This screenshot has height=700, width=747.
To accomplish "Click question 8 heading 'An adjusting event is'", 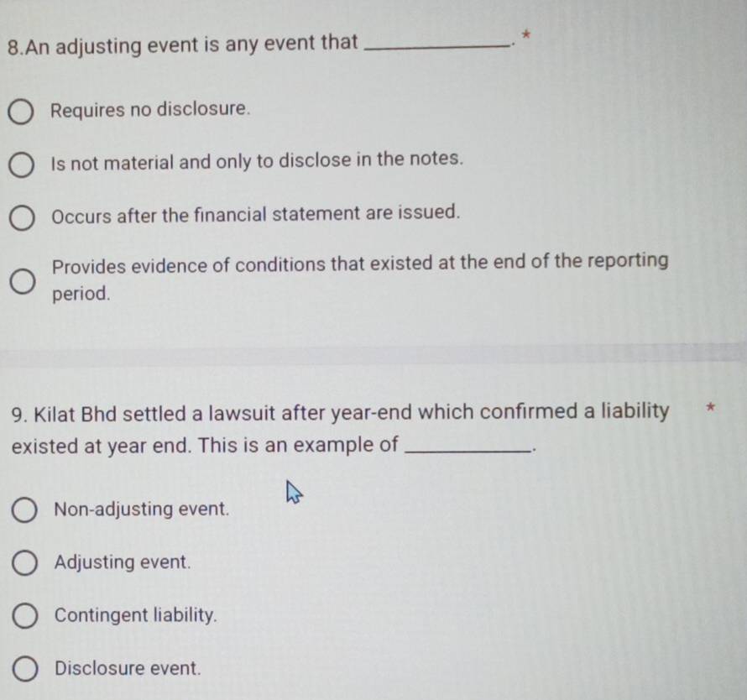I will tap(182, 44).
